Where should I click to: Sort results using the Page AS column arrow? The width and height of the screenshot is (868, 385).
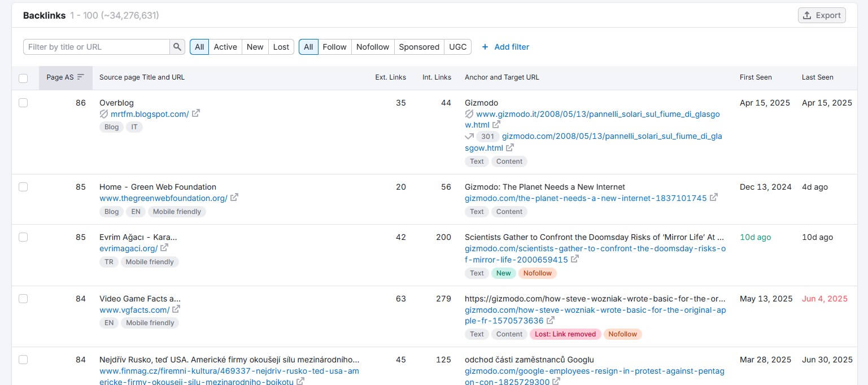[x=80, y=77]
